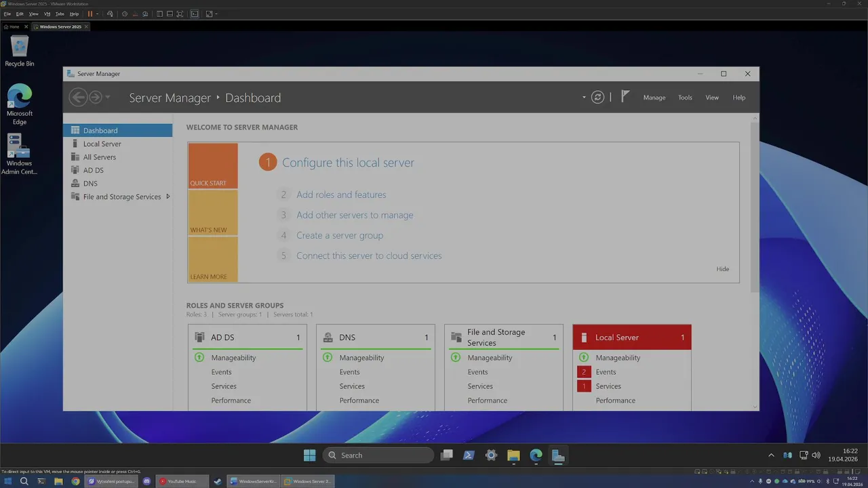This screenshot has width=868, height=488.
Task: Hide the welcome tile
Action: pyautogui.click(x=723, y=269)
